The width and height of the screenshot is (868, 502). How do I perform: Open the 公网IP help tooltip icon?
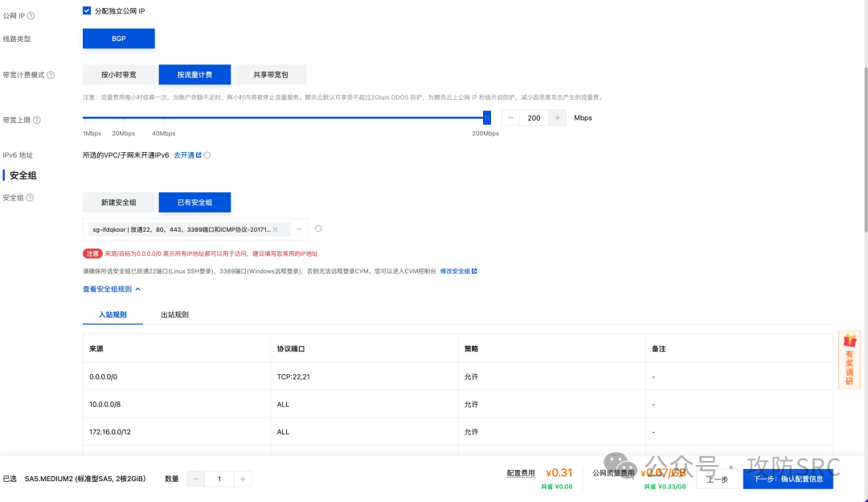pyautogui.click(x=31, y=15)
